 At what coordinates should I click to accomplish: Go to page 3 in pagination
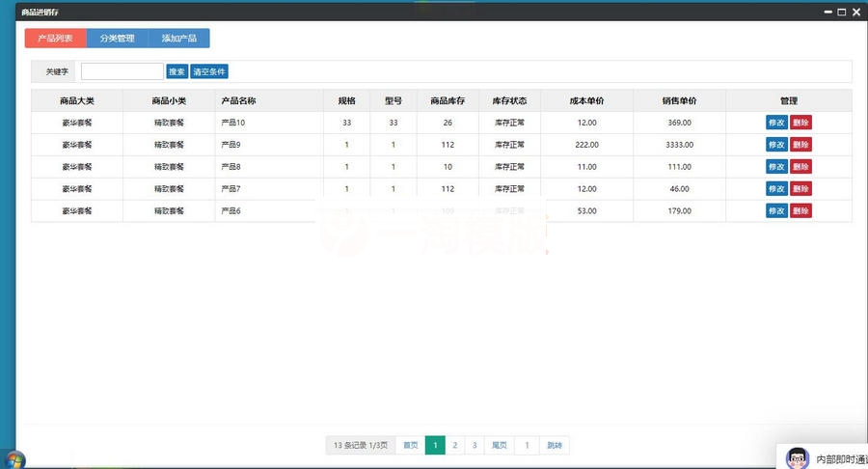click(474, 445)
